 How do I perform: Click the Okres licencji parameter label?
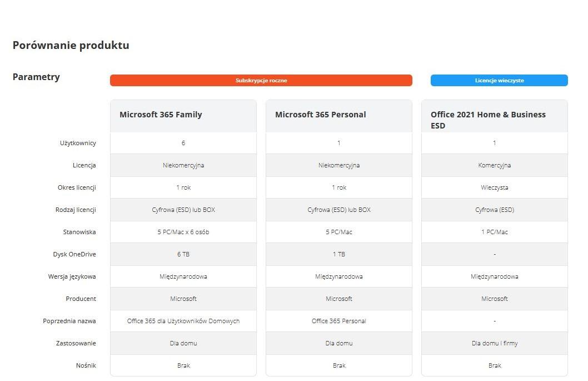77,187
